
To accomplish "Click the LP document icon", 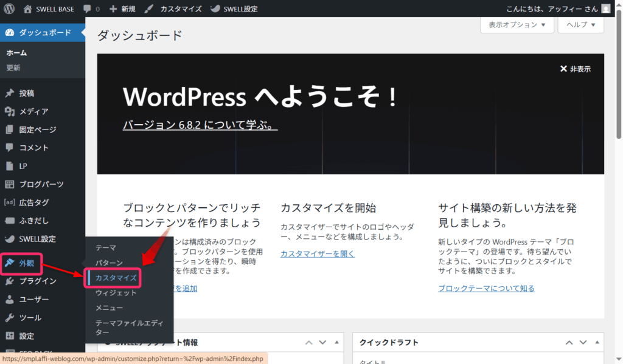I will [10, 166].
